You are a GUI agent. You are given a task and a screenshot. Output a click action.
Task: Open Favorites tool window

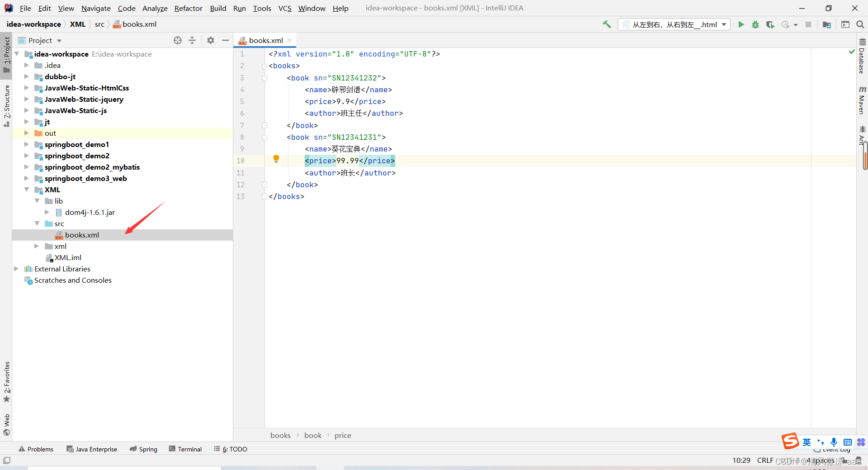point(7,382)
